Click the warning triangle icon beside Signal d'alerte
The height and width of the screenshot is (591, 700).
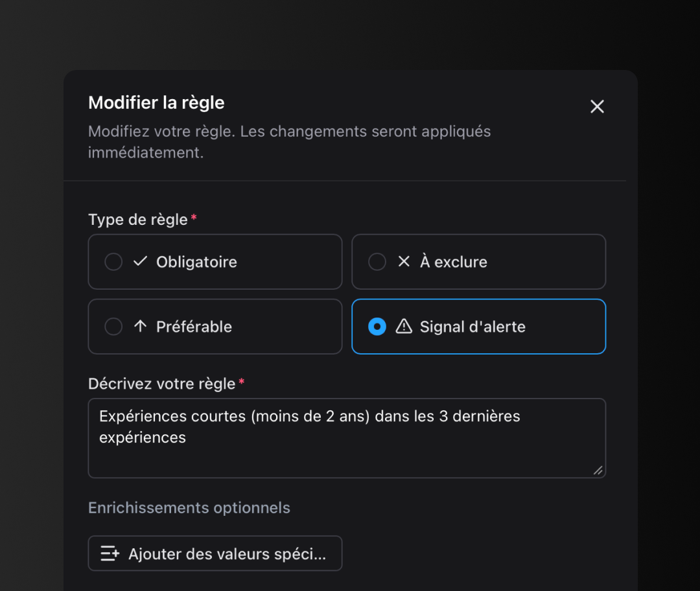pyautogui.click(x=404, y=326)
